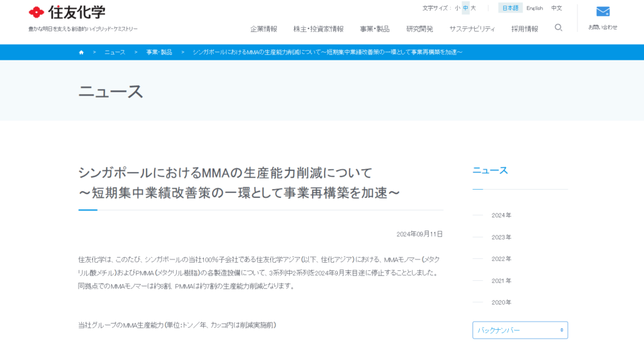The width and height of the screenshot is (644, 343).
Task: Set font size to medium (中)
Action: (465, 8)
